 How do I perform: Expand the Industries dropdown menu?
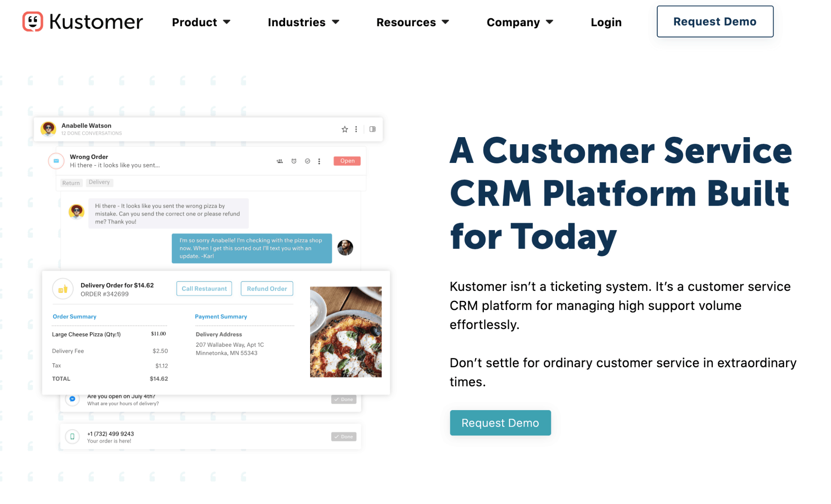[x=303, y=22]
